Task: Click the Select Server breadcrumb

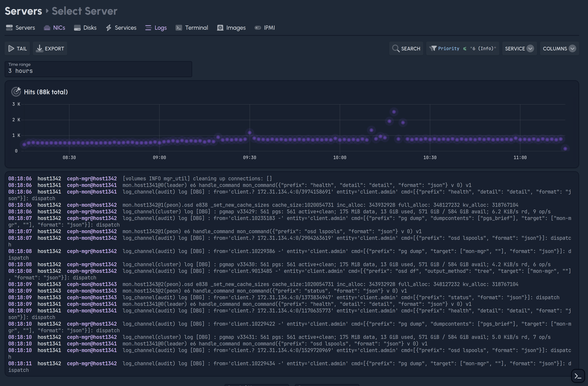Action: click(x=84, y=11)
